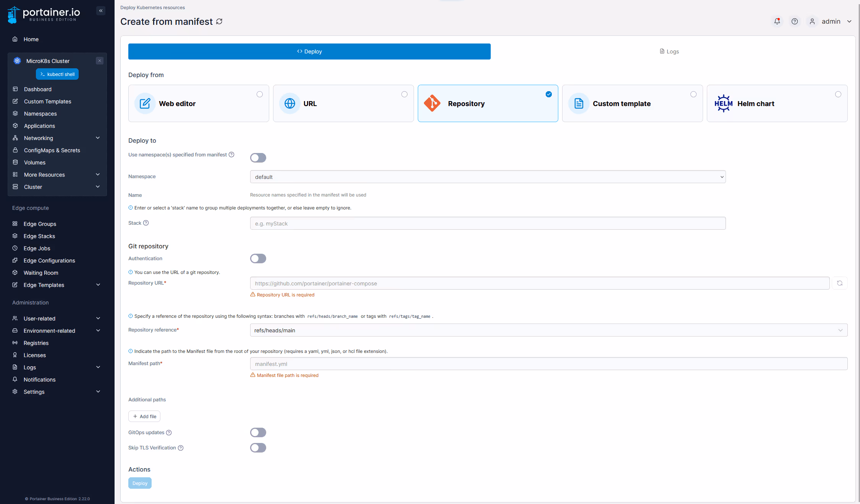The image size is (860, 504).
Task: Click the refresh icon next to Repository URL field
Action: (840, 283)
